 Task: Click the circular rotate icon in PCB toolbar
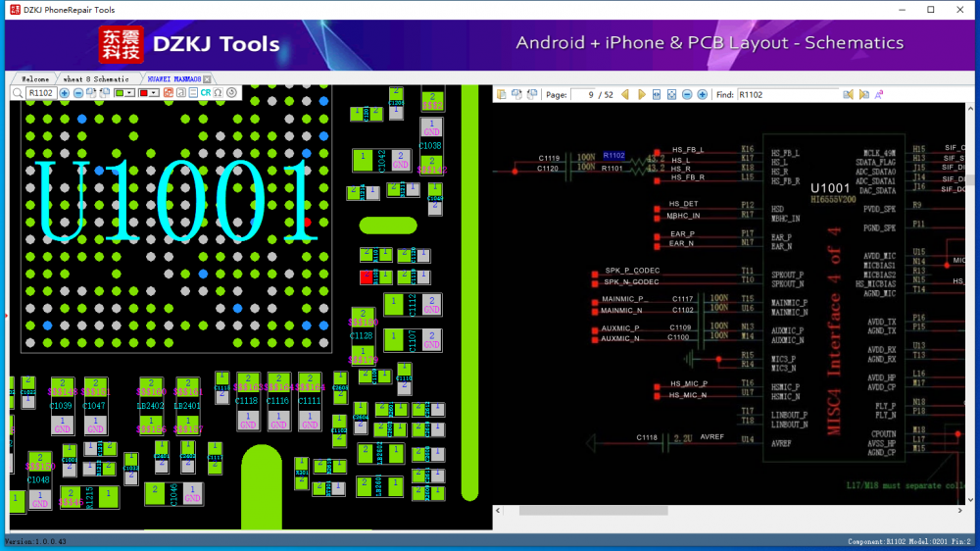click(232, 93)
